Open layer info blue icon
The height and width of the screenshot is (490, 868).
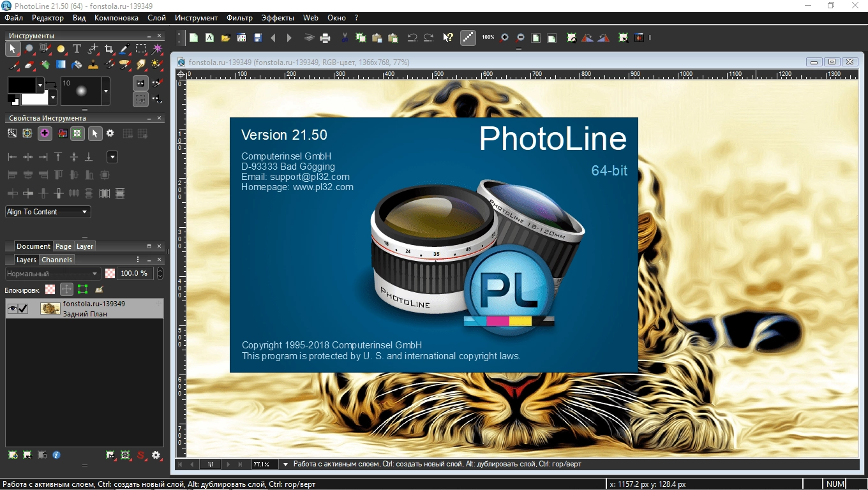point(56,455)
